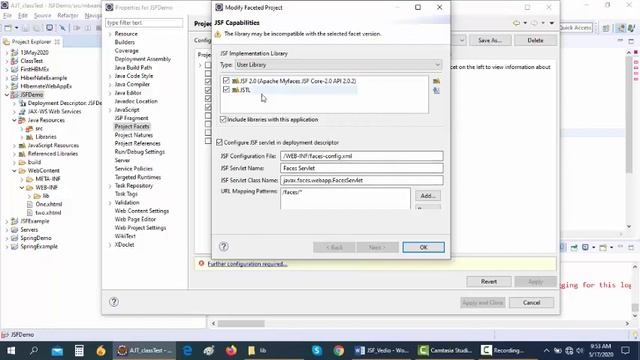Collapse the WEB-INF folder
This screenshot has height=360, width=640.
[22, 188]
